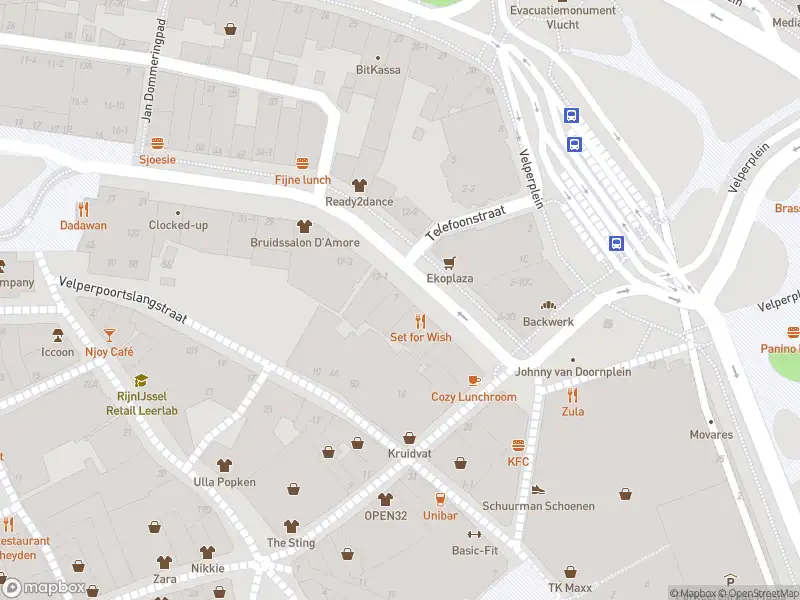The height and width of the screenshot is (600, 800).
Task: Open the Mapbox logo link
Action: pyautogui.click(x=43, y=588)
